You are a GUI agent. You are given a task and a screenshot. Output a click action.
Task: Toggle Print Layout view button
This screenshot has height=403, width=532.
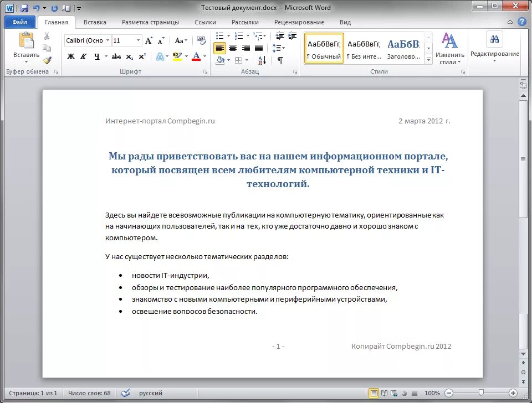pyautogui.click(x=374, y=393)
